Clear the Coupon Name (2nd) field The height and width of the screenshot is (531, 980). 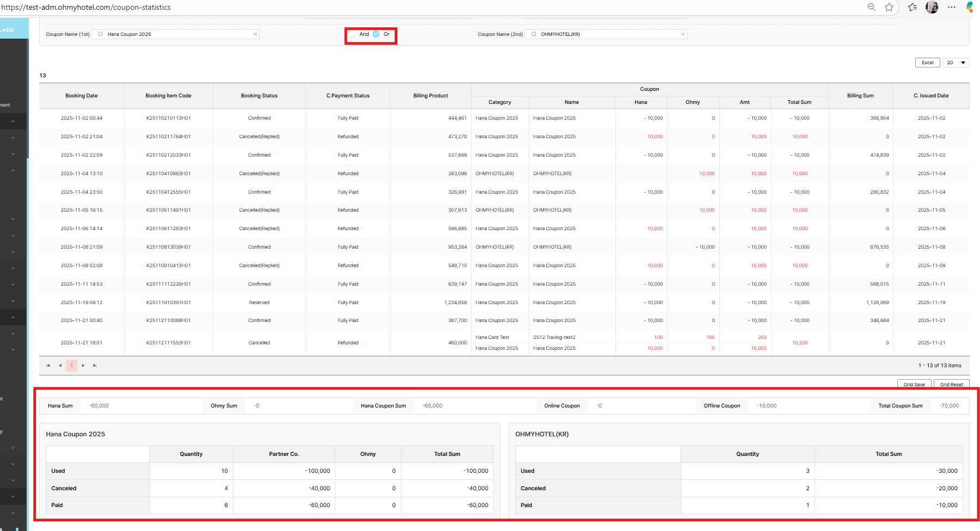tap(683, 34)
